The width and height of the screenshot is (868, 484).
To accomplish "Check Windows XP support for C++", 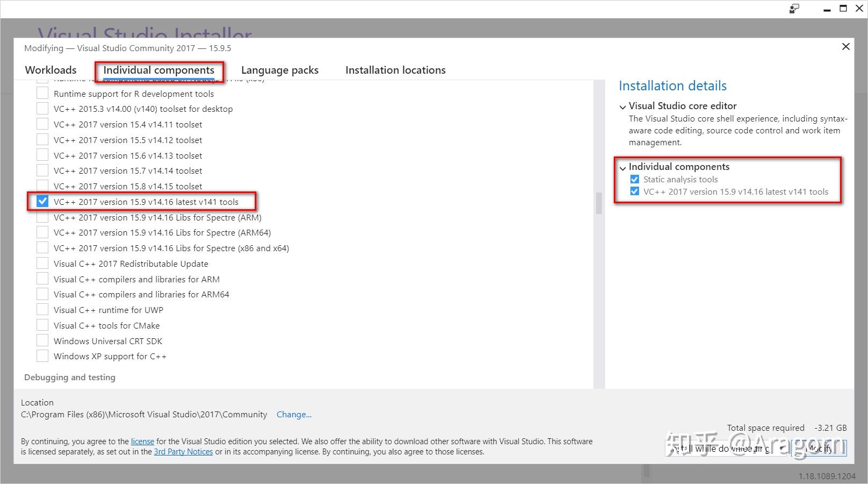I will point(42,356).
